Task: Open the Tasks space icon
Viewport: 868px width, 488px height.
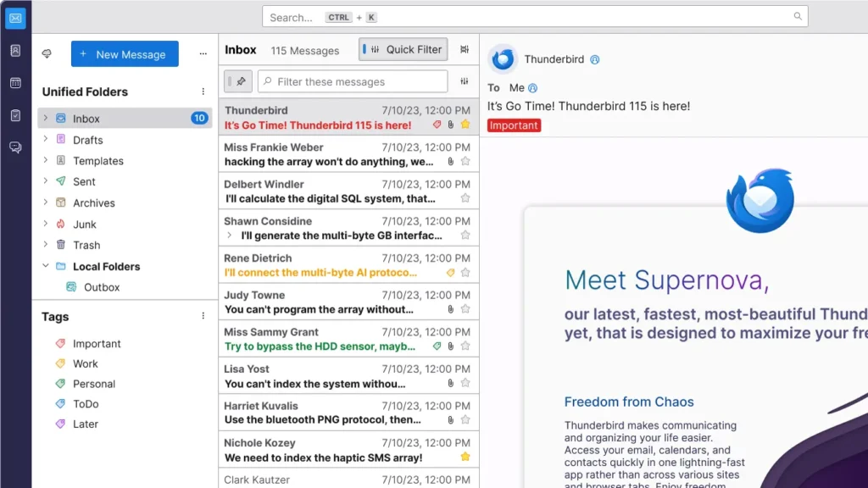Action: (15, 115)
